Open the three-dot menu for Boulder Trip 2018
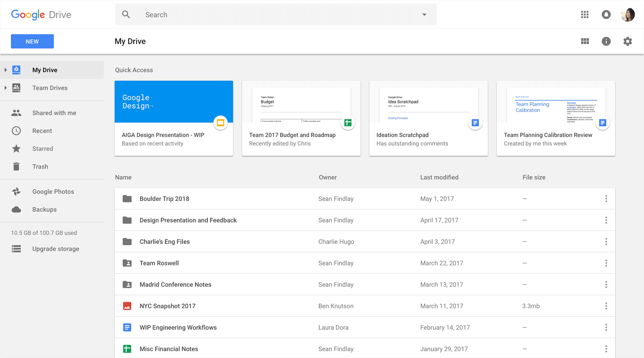The width and height of the screenshot is (644, 358). tap(606, 199)
